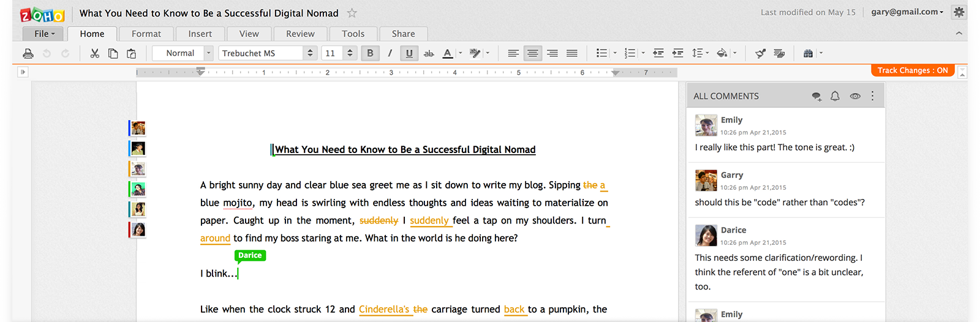Toggle Bold formatting off
The width and height of the screenshot is (980, 322).
[x=370, y=53]
